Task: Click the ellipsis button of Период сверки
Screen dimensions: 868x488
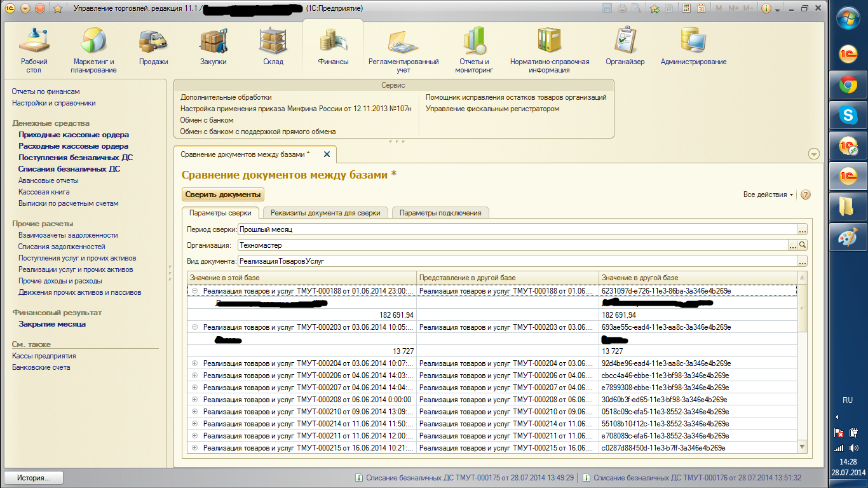Action: (x=803, y=229)
